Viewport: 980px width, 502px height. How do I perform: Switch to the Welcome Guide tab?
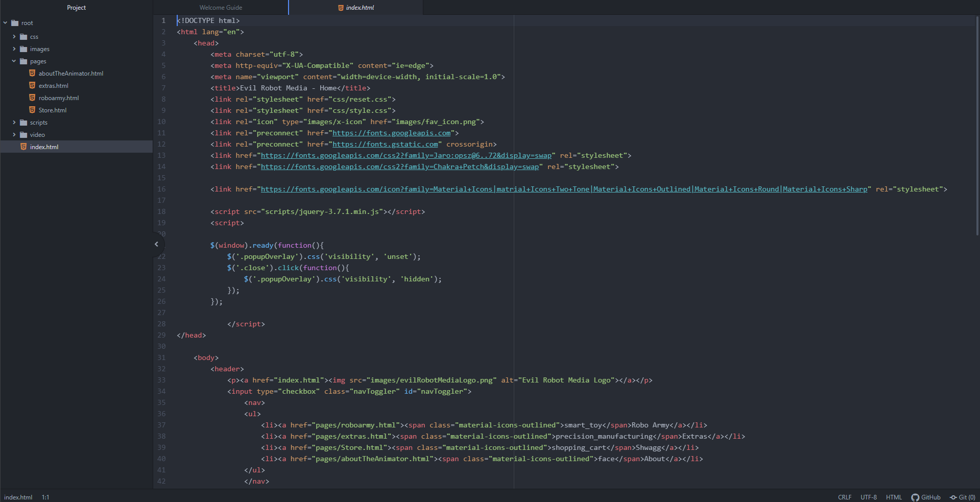pyautogui.click(x=221, y=8)
